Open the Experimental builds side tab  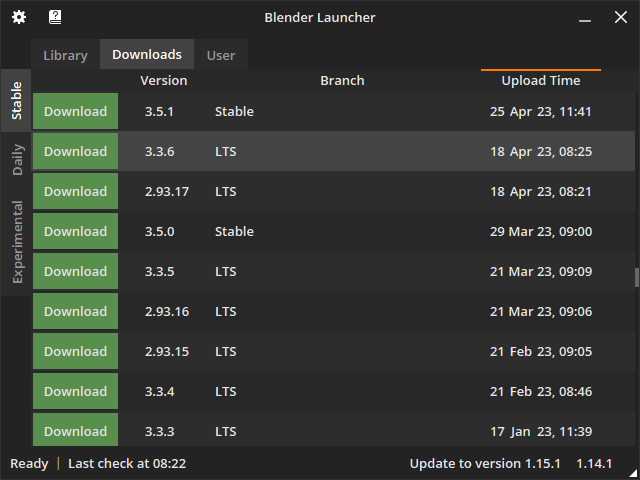17,242
